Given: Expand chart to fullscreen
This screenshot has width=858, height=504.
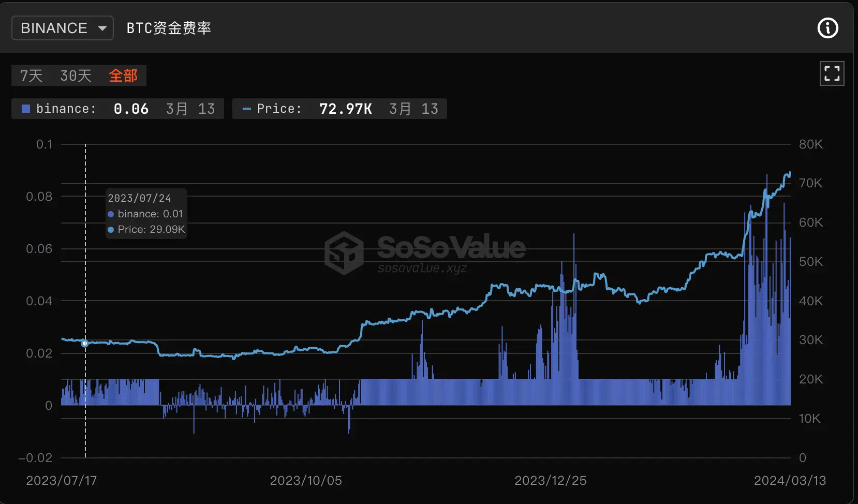Looking at the screenshot, I should point(832,73).
